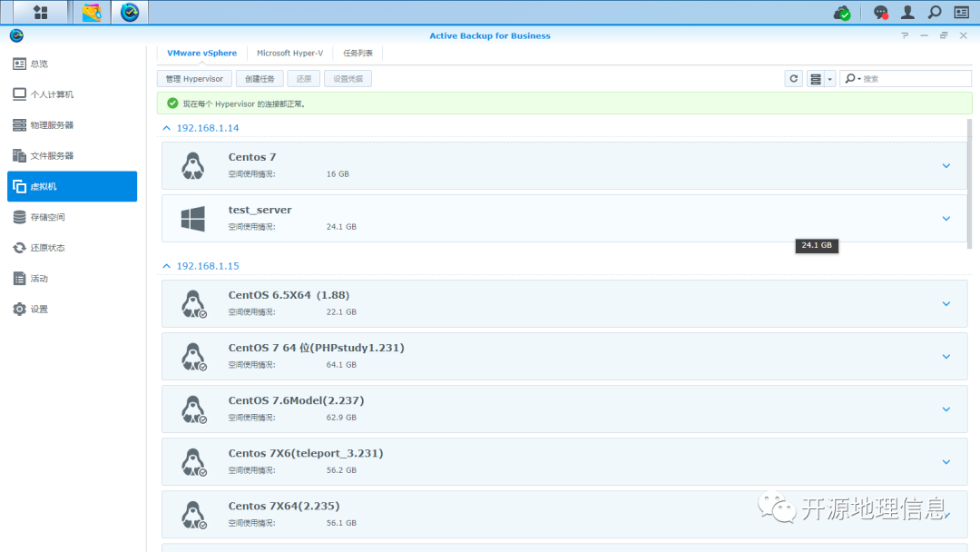Image resolution: width=980 pixels, height=552 pixels.
Task: Click the search magnifier filter icon
Action: coord(850,79)
